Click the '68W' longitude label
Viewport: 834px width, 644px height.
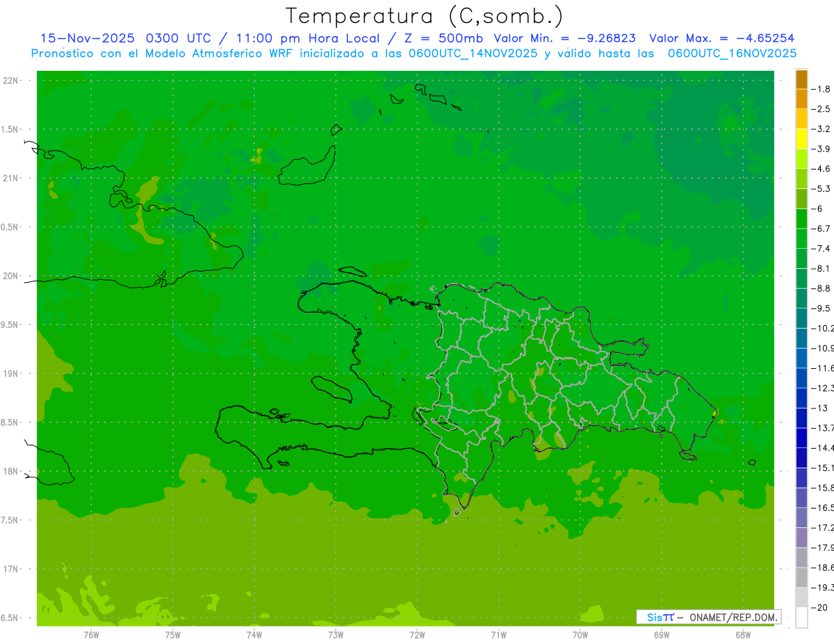pyautogui.click(x=743, y=635)
